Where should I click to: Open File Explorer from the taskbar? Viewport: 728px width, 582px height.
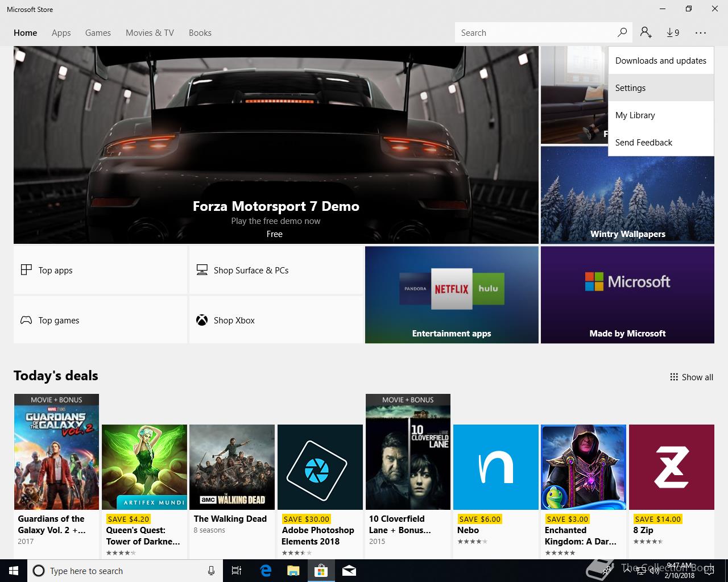[293, 571]
